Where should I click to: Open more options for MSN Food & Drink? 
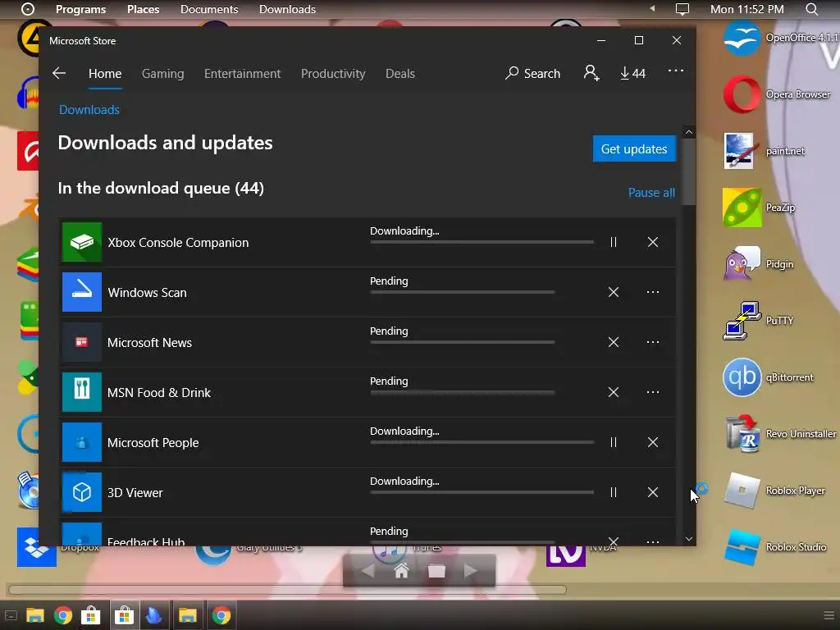pyautogui.click(x=652, y=392)
